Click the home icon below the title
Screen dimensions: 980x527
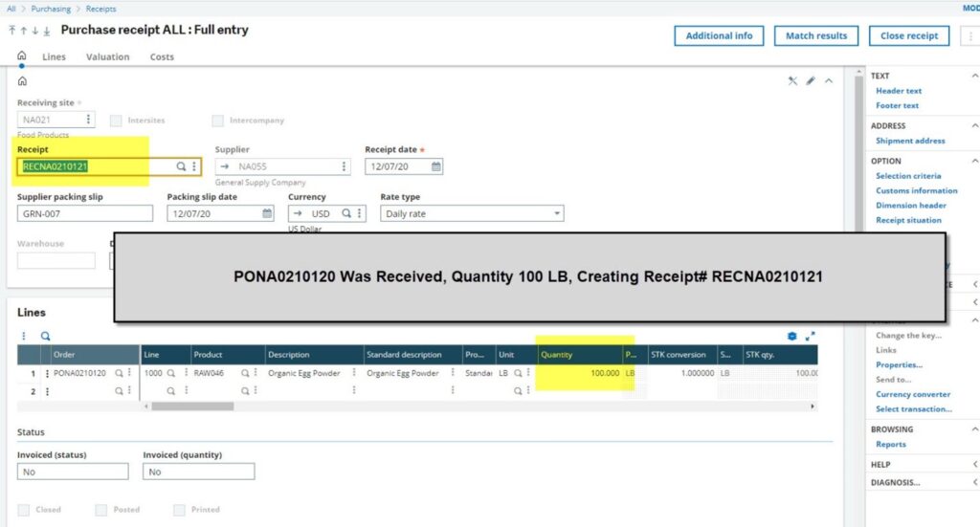click(22, 56)
